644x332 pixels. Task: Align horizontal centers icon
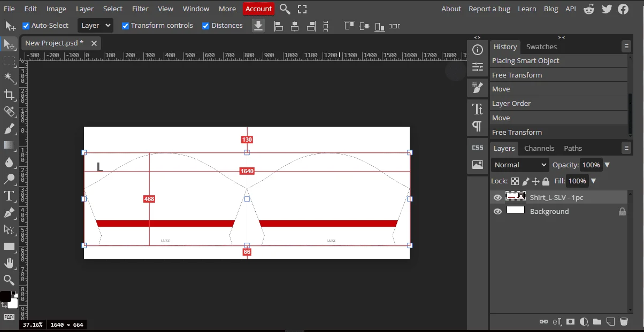[294, 26]
